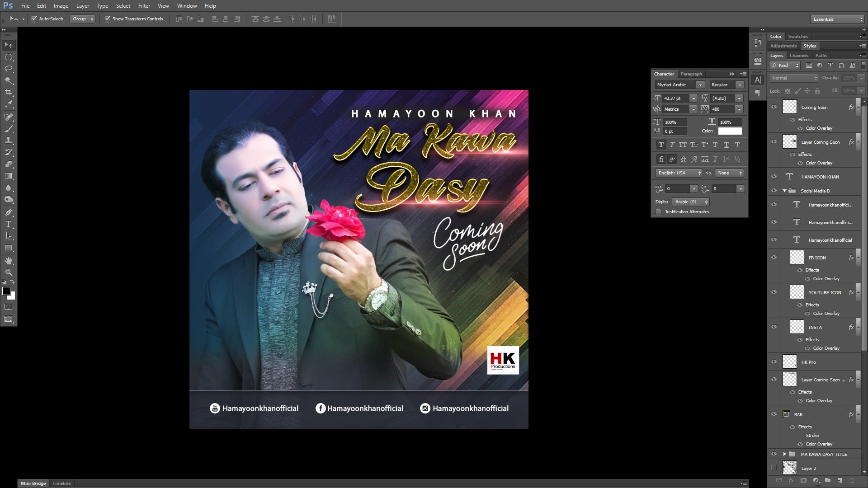Select the Magic Wand tool
Screen dimensions: 868x488
pos(9,80)
